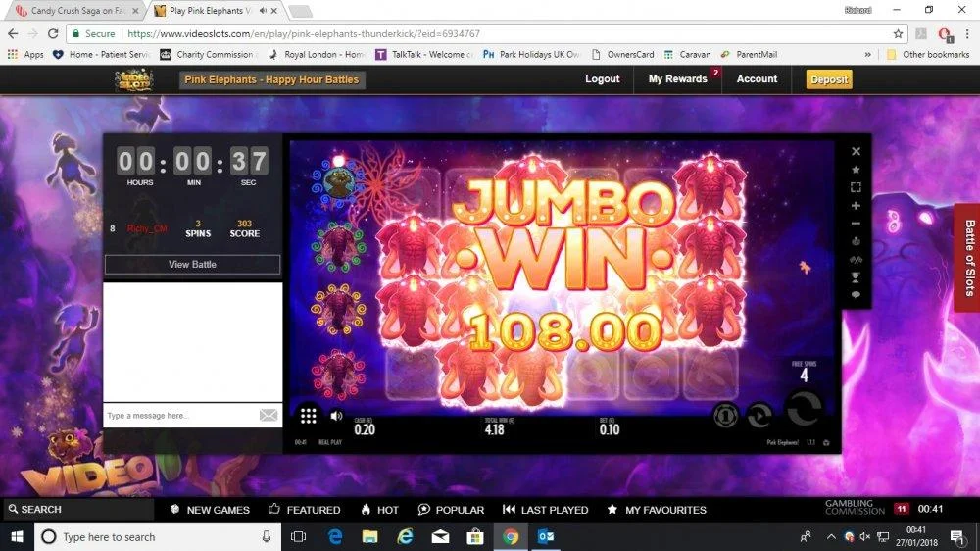Open My Rewards
The image size is (980, 551).
tap(677, 78)
